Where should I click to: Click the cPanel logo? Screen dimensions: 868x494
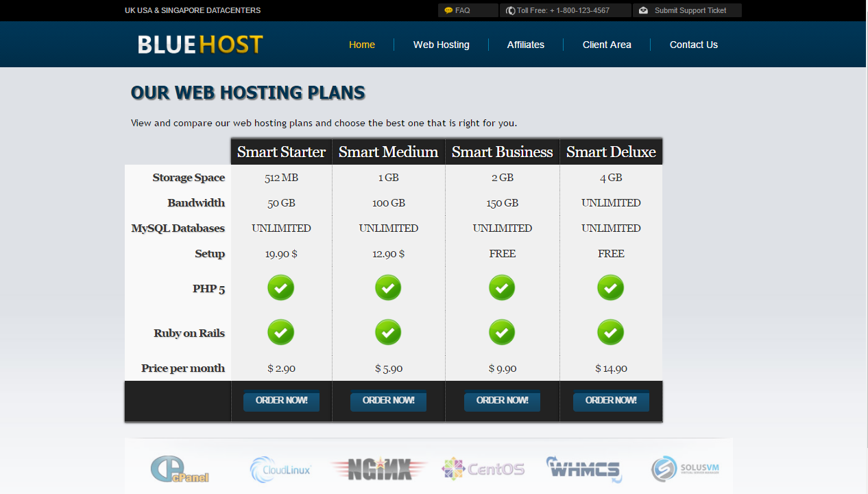(180, 469)
